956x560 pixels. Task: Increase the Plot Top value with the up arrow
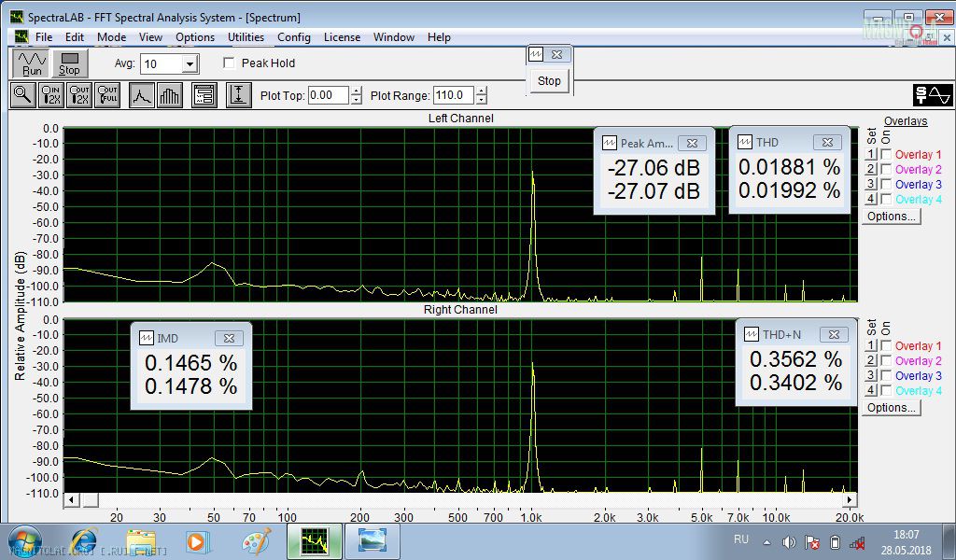click(356, 91)
